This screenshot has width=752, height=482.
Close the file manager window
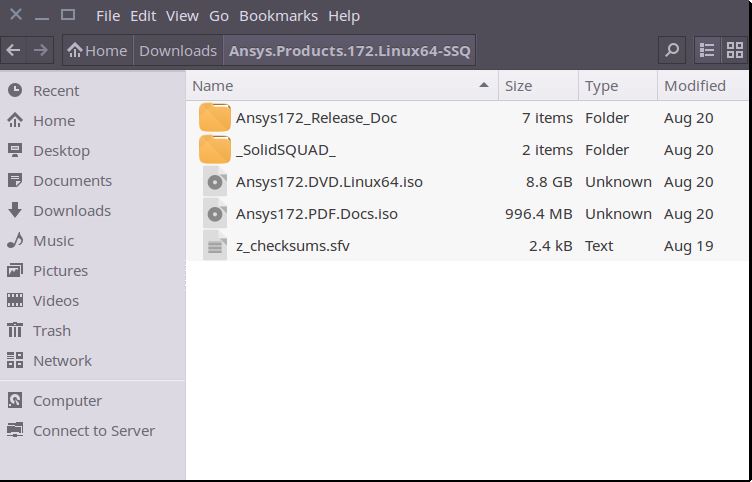click(16, 15)
